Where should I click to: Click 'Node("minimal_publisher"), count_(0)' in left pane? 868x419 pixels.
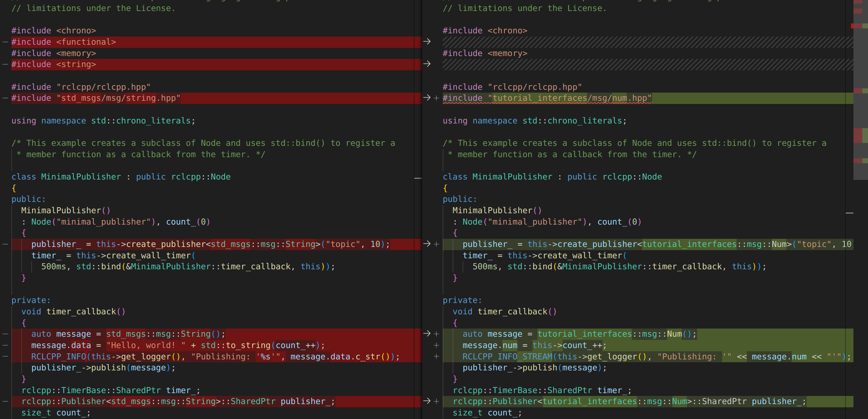tap(121, 222)
